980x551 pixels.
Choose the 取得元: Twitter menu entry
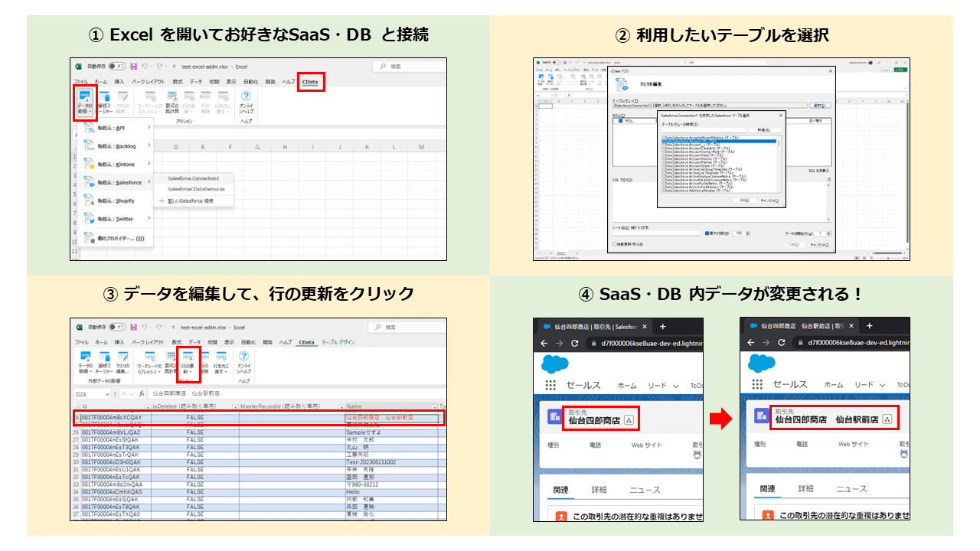point(115,219)
